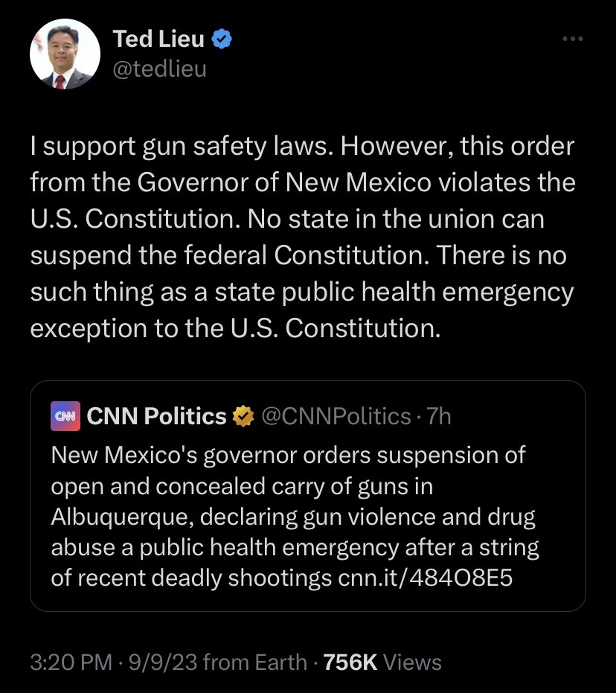The width and height of the screenshot is (616, 693).
Task: Click 'New Mexico's governor orders suspension' line
Action: (289, 453)
